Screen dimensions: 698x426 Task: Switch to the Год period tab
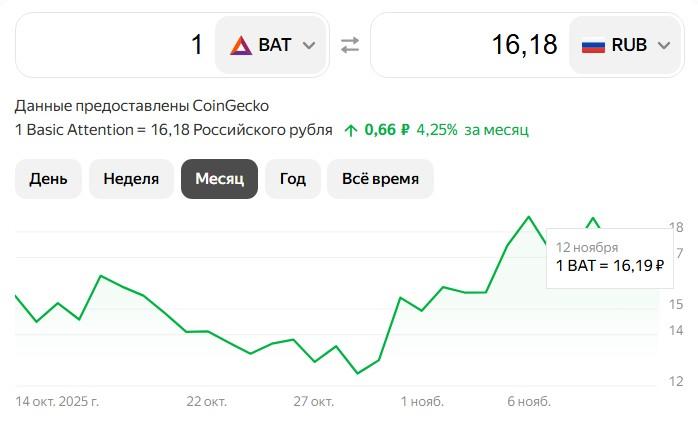(292, 179)
